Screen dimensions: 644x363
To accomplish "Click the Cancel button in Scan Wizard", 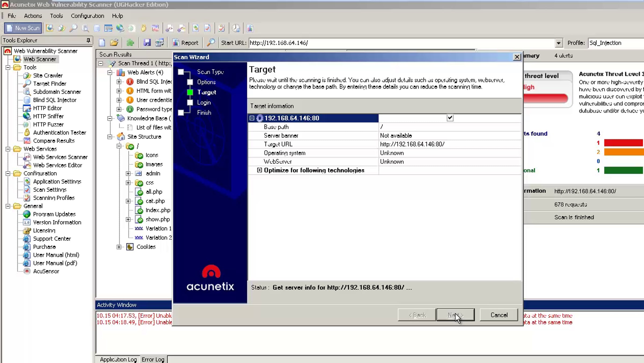I will tap(499, 315).
